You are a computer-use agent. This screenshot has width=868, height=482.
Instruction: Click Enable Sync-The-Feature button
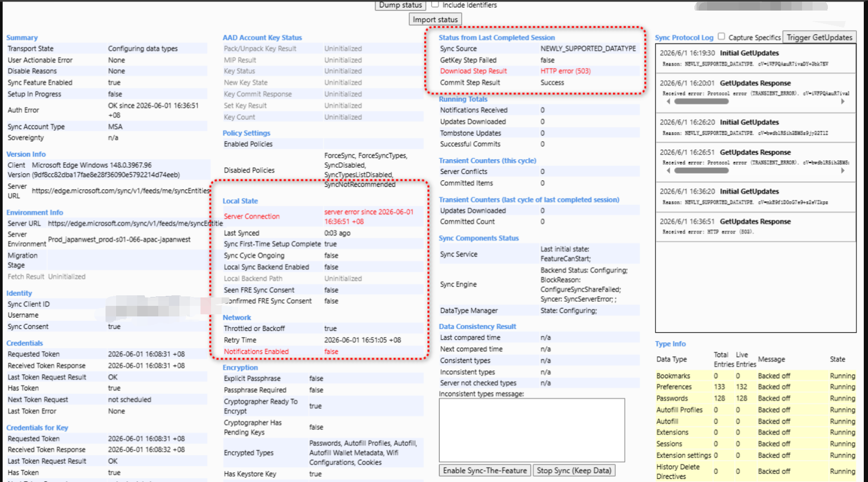click(x=485, y=470)
